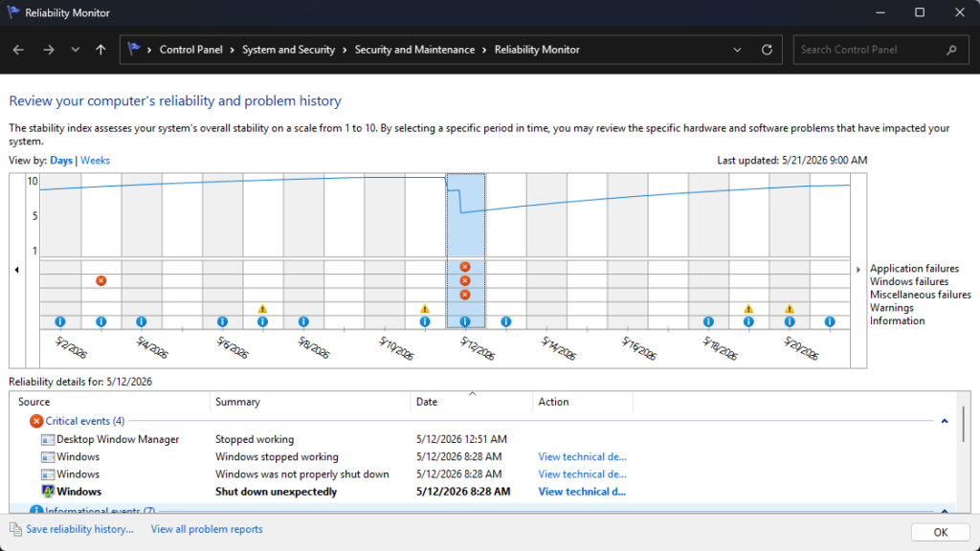The image size is (980, 551).
Task: Expand chevron after Security and Maintenance breadcrumb
Action: pyautogui.click(x=484, y=50)
